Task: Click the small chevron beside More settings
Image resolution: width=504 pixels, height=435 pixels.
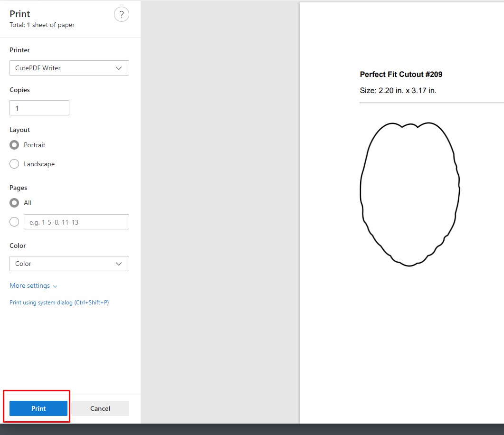Action: coord(55,286)
